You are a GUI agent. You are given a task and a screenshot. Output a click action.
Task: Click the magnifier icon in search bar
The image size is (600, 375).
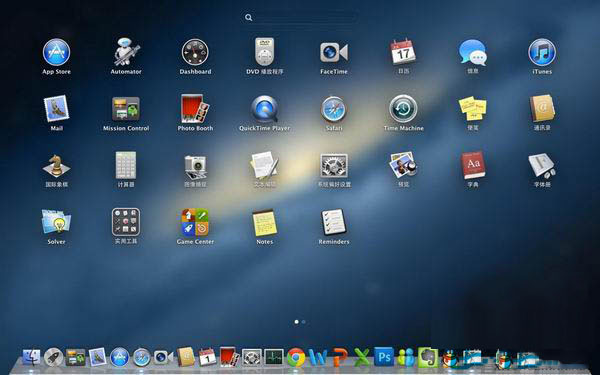pyautogui.click(x=249, y=18)
